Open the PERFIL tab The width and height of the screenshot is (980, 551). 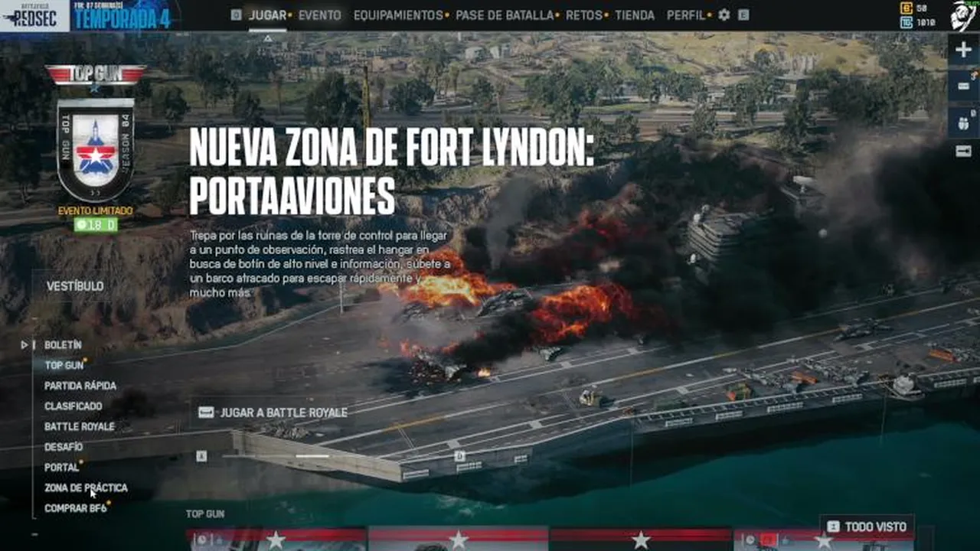(x=686, y=15)
